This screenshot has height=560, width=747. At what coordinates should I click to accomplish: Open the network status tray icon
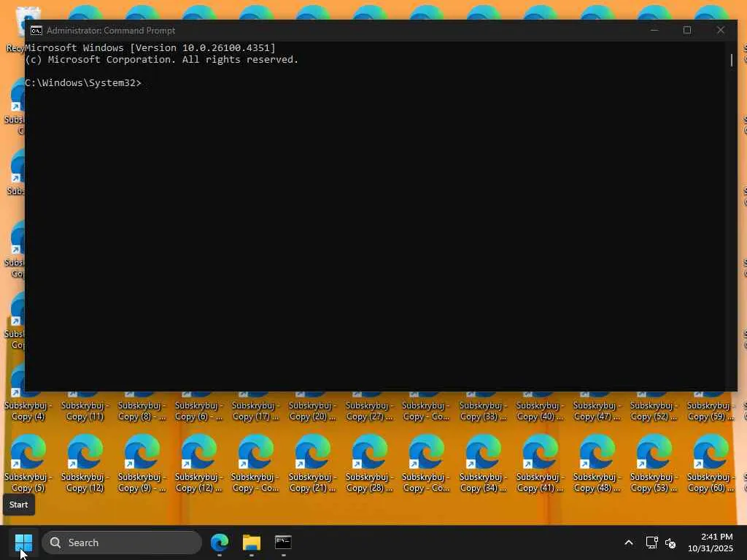[651, 542]
